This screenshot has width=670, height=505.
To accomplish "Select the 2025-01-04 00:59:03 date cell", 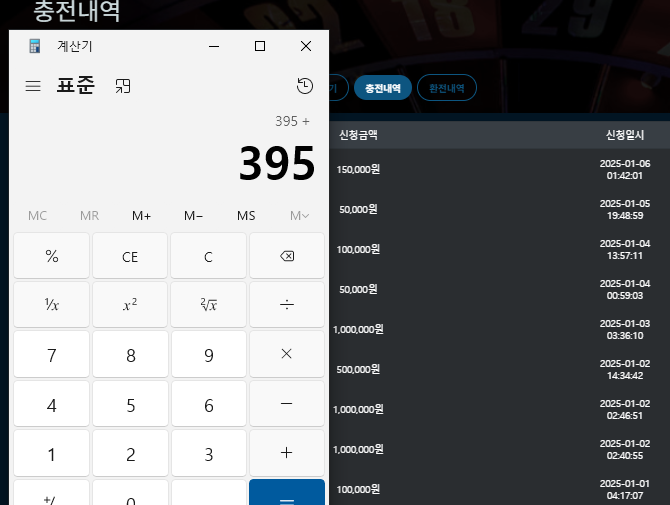I will (625, 290).
